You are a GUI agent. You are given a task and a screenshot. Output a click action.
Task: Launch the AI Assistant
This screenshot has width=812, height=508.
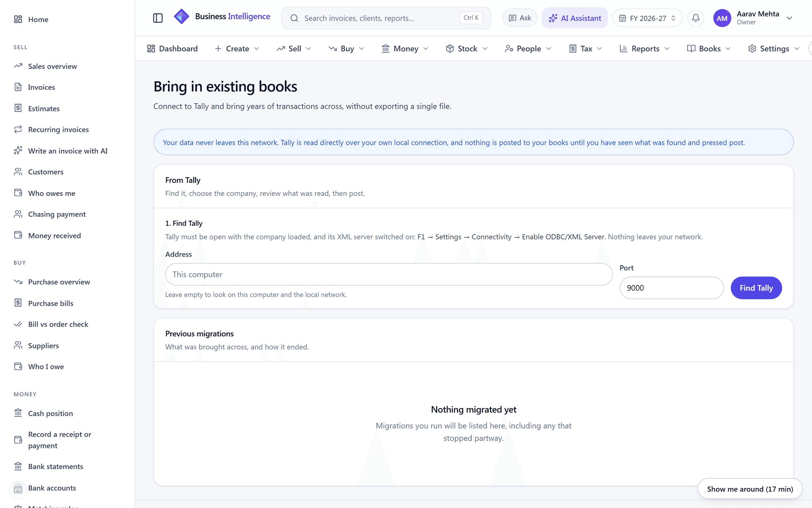click(x=575, y=18)
